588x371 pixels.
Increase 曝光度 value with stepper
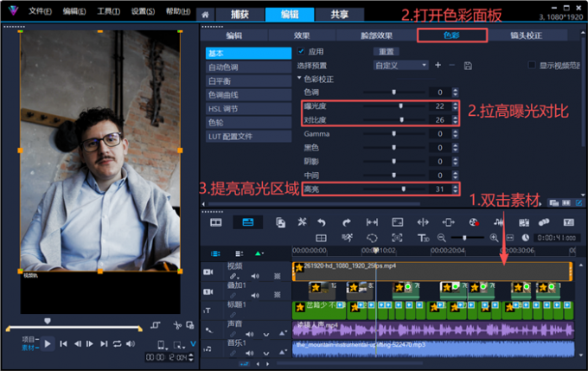coord(455,104)
